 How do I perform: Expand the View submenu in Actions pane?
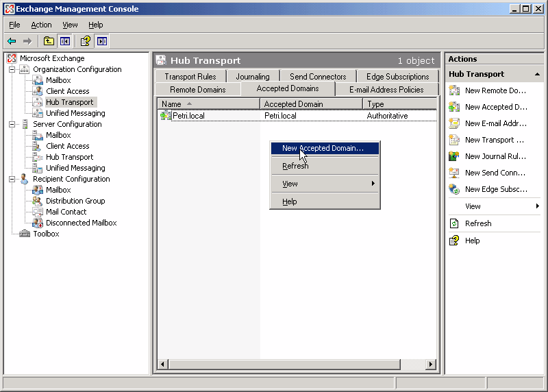[538, 206]
